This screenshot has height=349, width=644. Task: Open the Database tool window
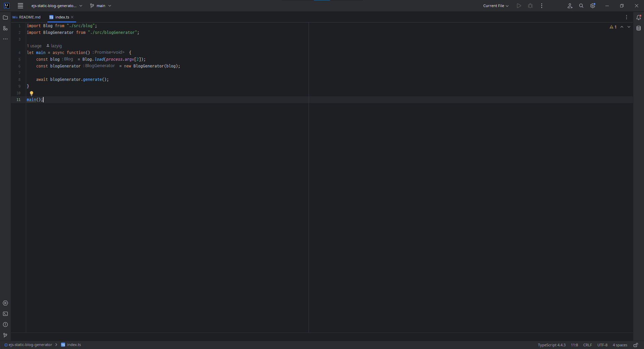pyautogui.click(x=639, y=28)
